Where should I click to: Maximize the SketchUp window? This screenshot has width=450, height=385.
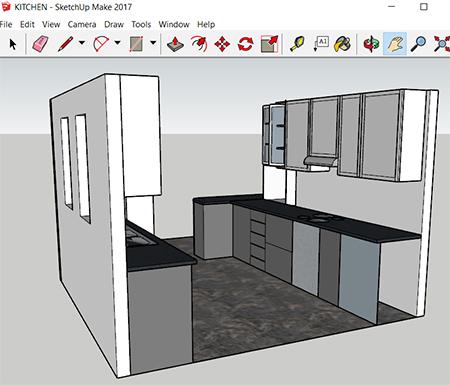coord(424,6)
